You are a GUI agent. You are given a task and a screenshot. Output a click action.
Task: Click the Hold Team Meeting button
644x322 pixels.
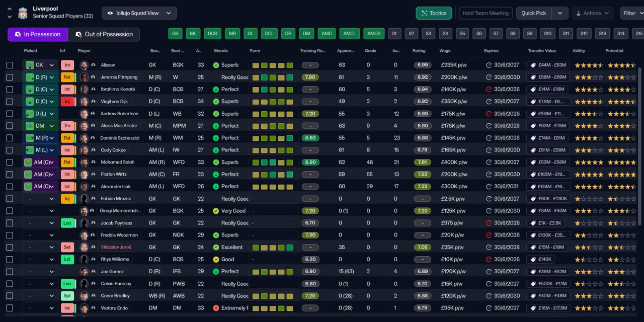[486, 13]
